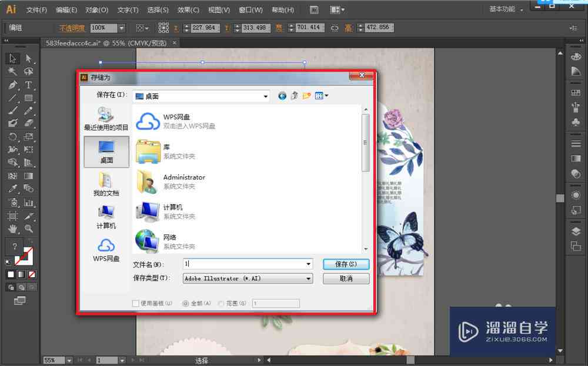Viewport: 588px width, 366px height.
Task: Open the Layers panel icon
Action: pos(576,231)
